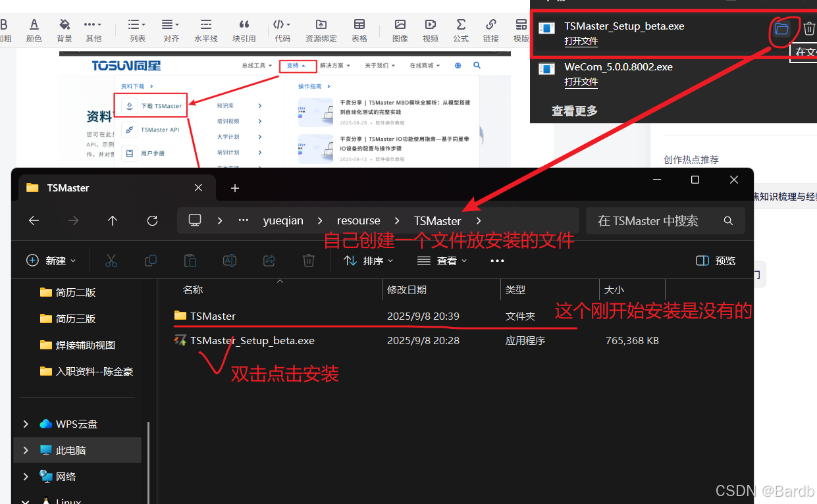Open the 查看 view dropdown

tap(442, 261)
